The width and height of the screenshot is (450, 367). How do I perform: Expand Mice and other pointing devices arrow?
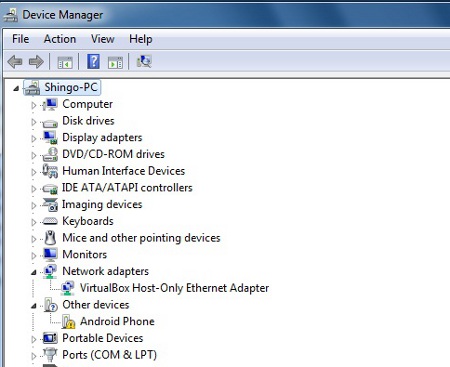[x=34, y=239]
